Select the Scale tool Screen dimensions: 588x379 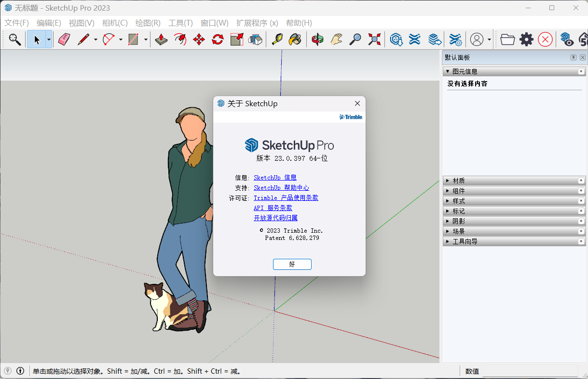237,39
